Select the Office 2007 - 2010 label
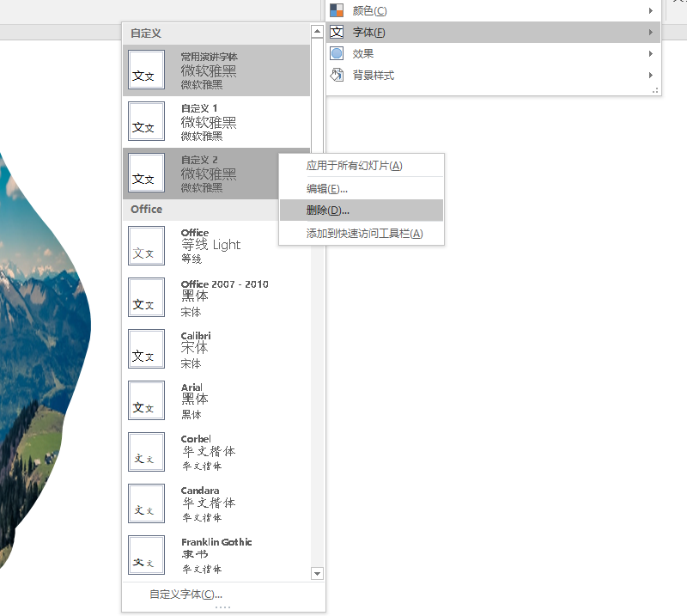 click(x=224, y=284)
